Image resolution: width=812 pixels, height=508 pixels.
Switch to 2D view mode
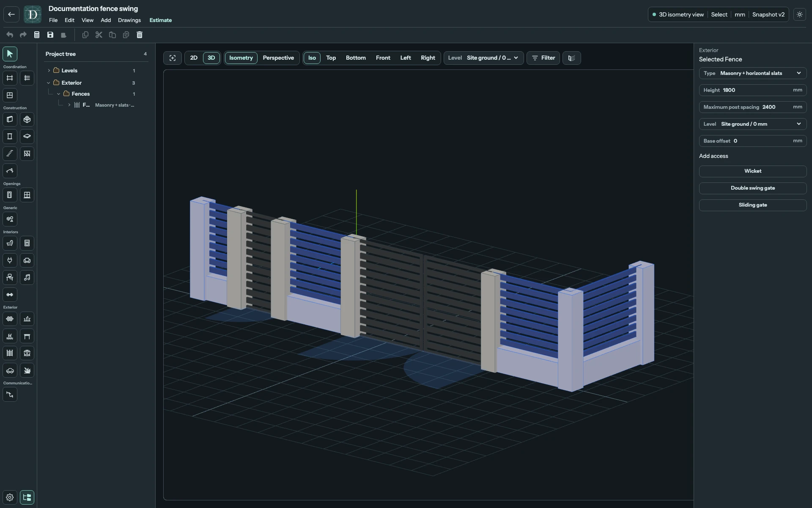(194, 58)
